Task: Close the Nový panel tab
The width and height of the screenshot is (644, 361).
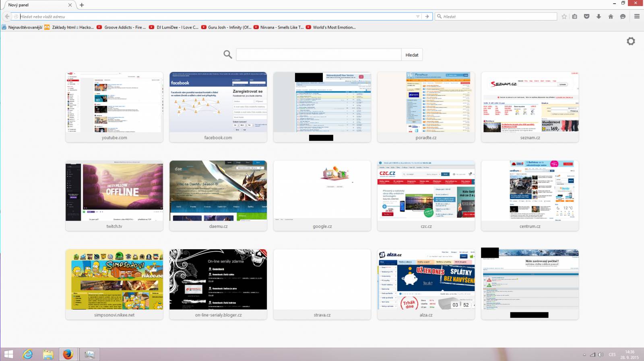Action: pyautogui.click(x=70, y=5)
